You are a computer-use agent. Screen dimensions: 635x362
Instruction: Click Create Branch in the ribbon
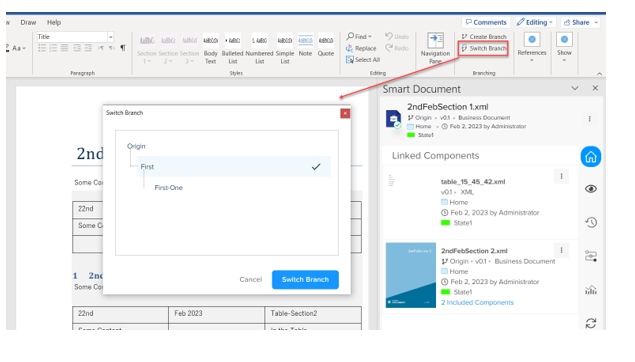[484, 36]
